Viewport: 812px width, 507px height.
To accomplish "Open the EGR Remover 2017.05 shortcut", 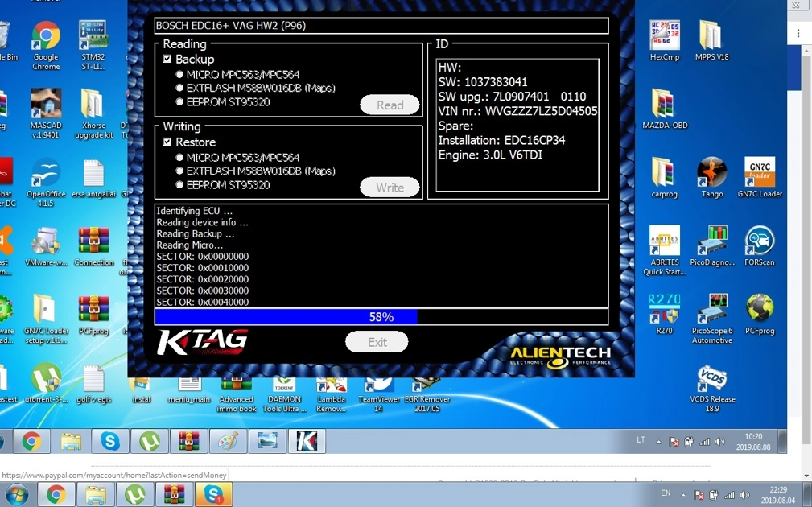I will click(427, 396).
